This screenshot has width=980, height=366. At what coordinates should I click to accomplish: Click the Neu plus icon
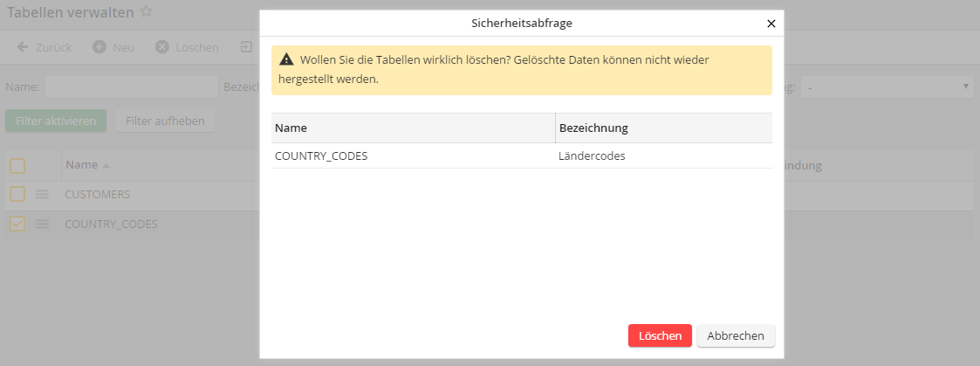99,47
